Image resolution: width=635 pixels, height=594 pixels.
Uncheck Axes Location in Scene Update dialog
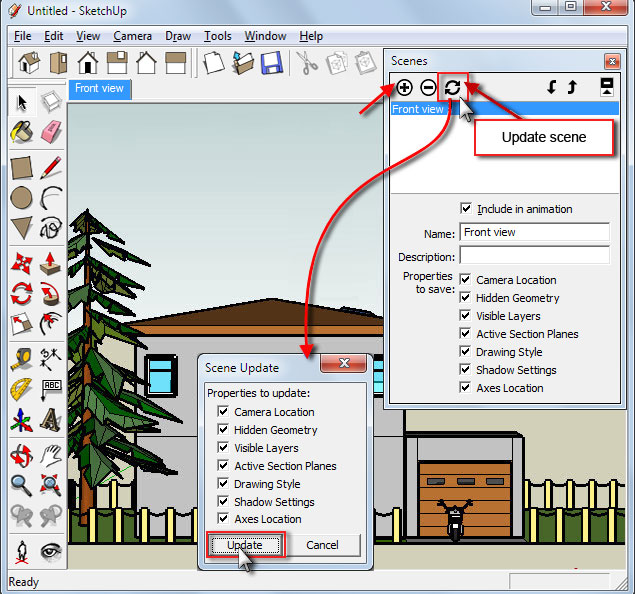pyautogui.click(x=223, y=518)
